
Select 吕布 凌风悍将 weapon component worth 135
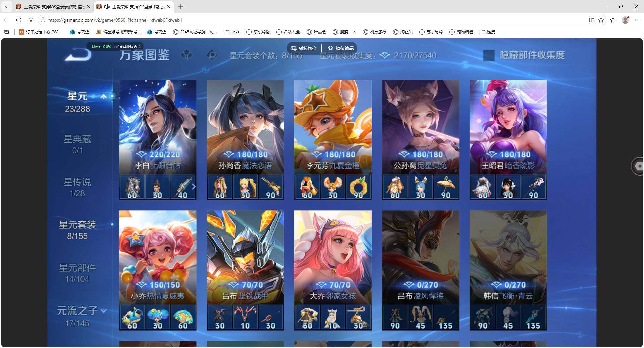[x=446, y=317]
